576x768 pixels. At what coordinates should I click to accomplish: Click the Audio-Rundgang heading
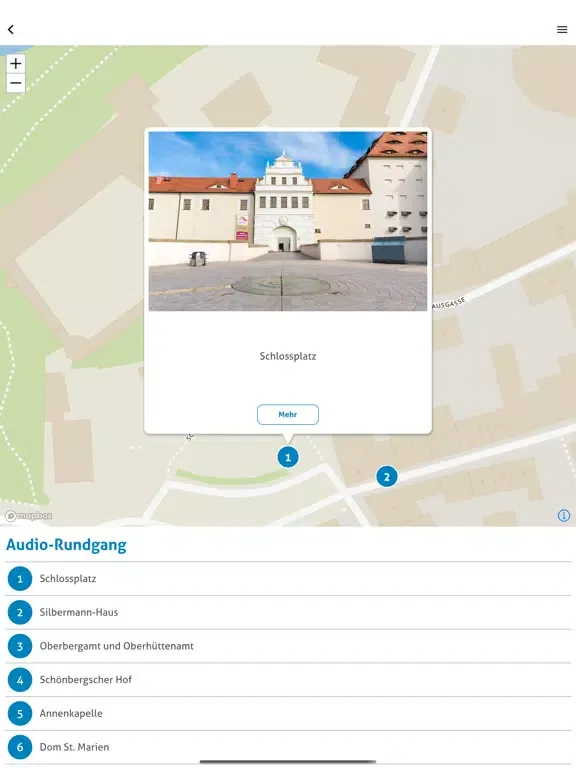tap(66, 545)
